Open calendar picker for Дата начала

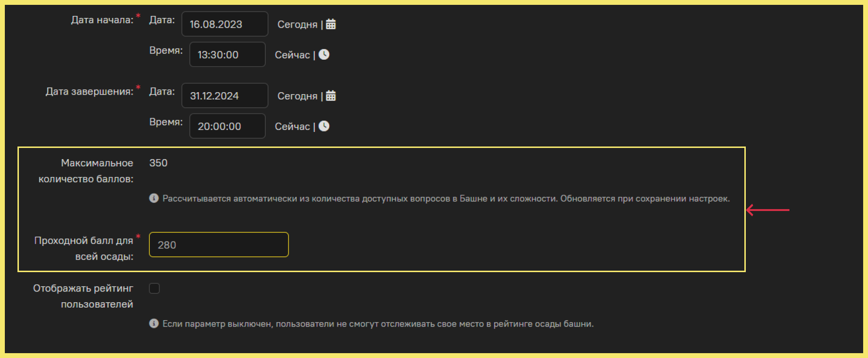coord(331,24)
